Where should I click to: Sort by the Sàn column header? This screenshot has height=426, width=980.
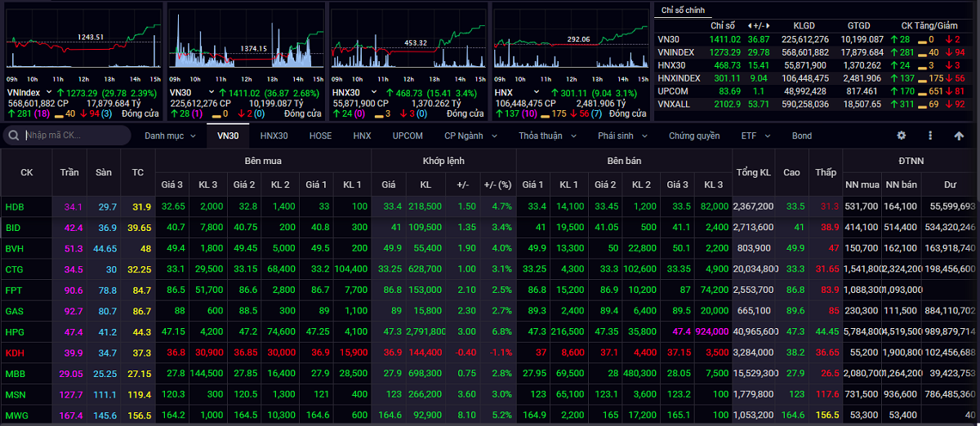click(x=104, y=172)
